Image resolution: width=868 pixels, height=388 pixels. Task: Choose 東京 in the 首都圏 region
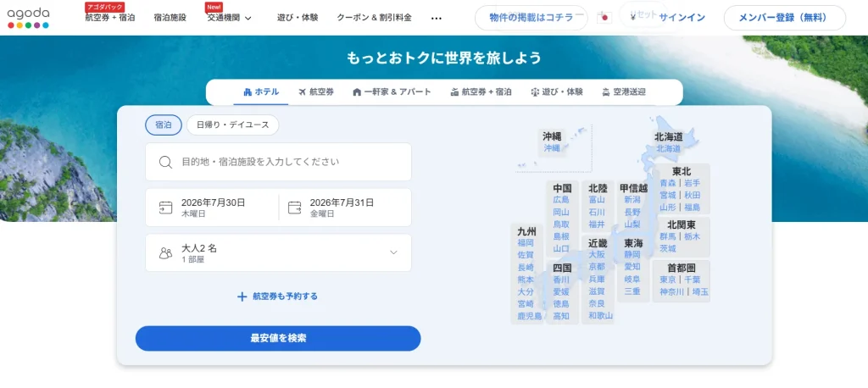point(668,280)
